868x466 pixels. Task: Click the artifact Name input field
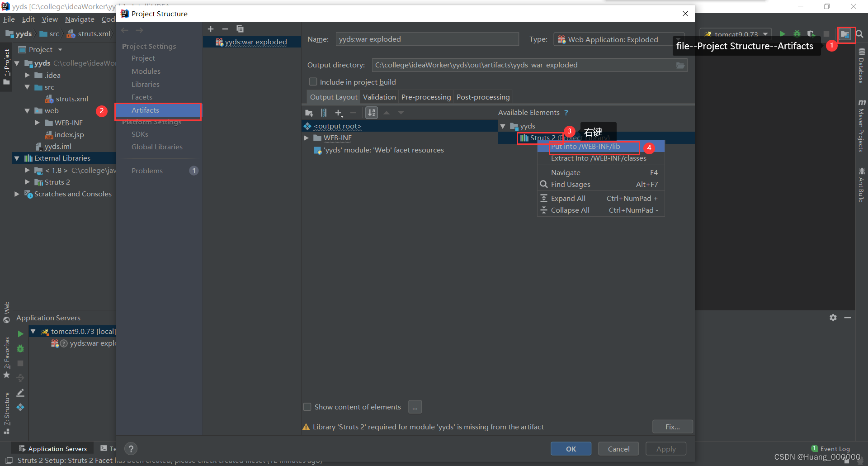(427, 39)
